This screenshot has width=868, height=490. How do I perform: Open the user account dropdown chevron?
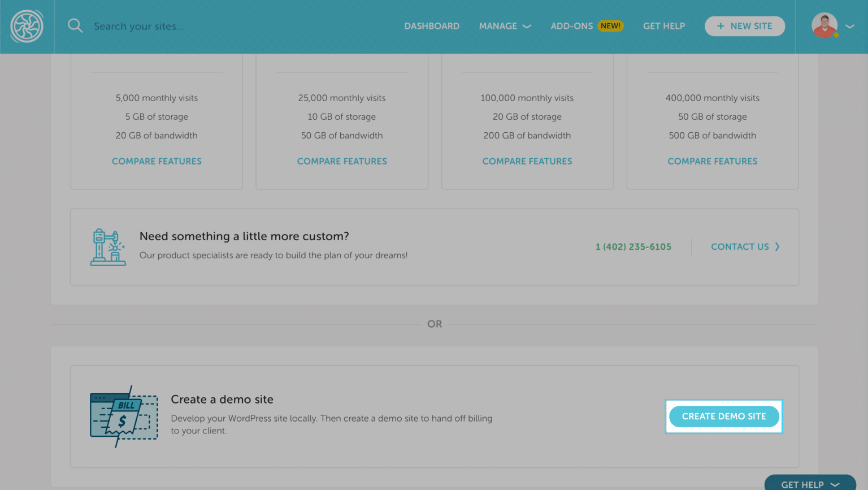tap(849, 26)
